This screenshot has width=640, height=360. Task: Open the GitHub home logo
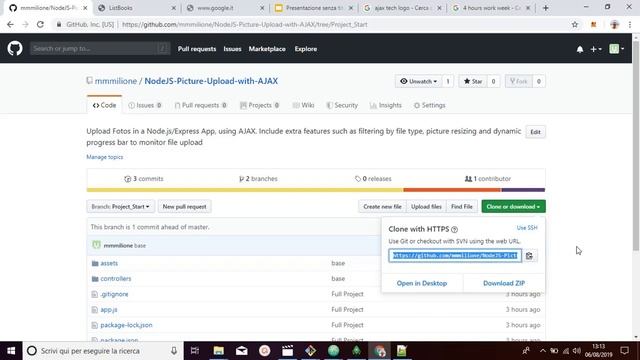[x=15, y=48]
